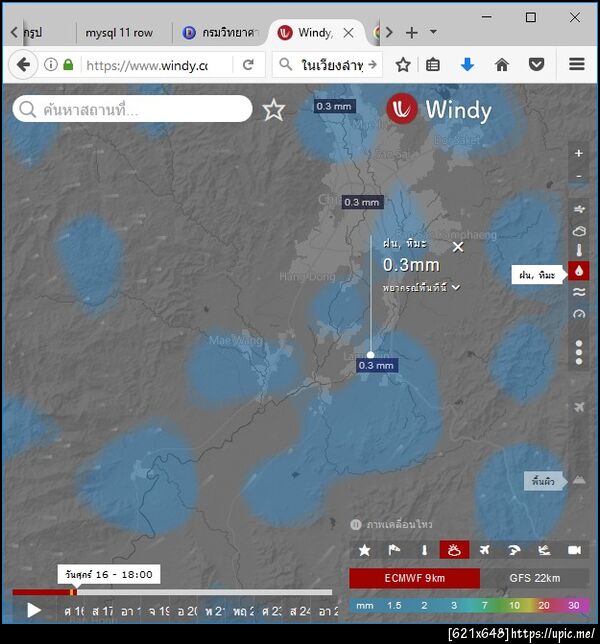List all tabs dropdown arrow

pyautogui.click(x=433, y=31)
